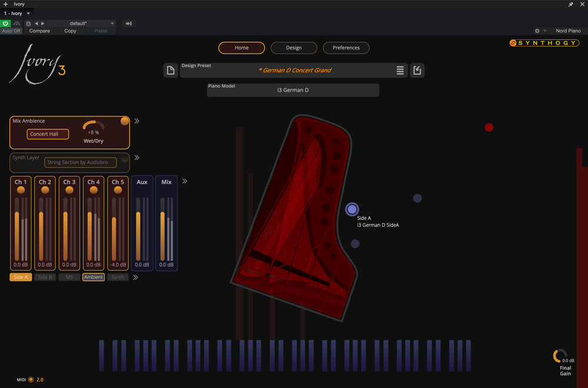Screen dimensions: 588x388
Task: Save the design preset with the save icon
Action: click(417, 70)
